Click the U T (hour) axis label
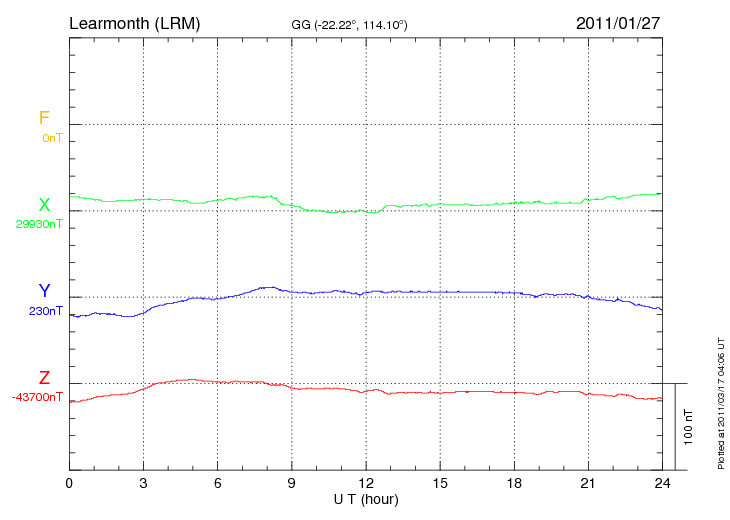730x520 pixels. click(x=366, y=498)
